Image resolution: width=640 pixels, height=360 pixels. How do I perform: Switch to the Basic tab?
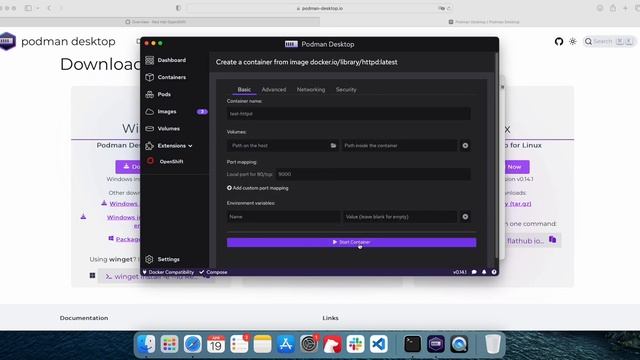(x=244, y=89)
